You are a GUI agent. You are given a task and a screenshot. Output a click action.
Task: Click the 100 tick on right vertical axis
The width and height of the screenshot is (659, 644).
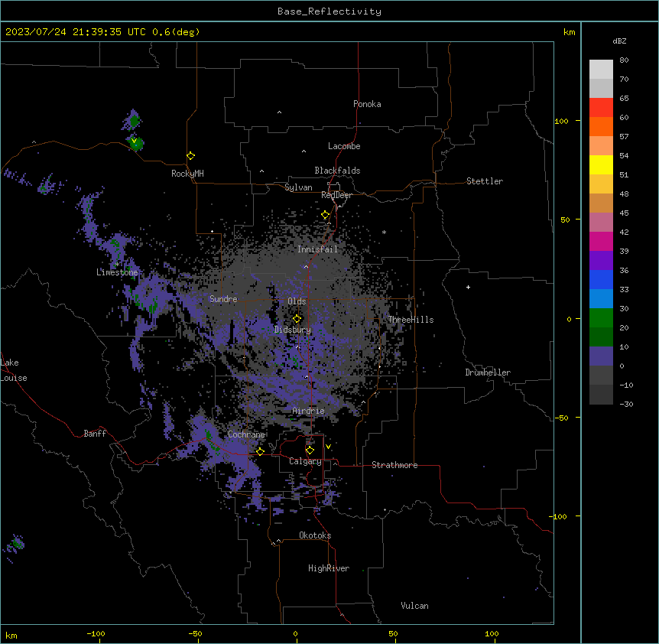click(561, 121)
